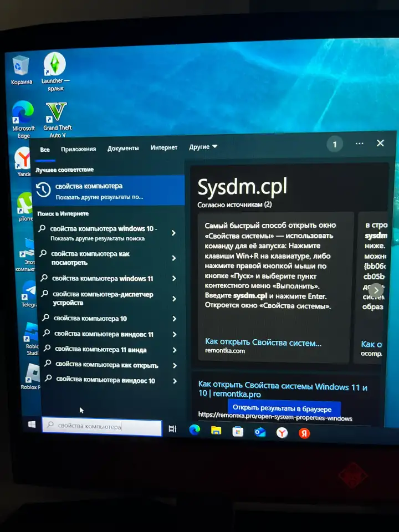Open the red Я Yandex taskbar icon
Screen dimensions: 399x532
[304, 433]
